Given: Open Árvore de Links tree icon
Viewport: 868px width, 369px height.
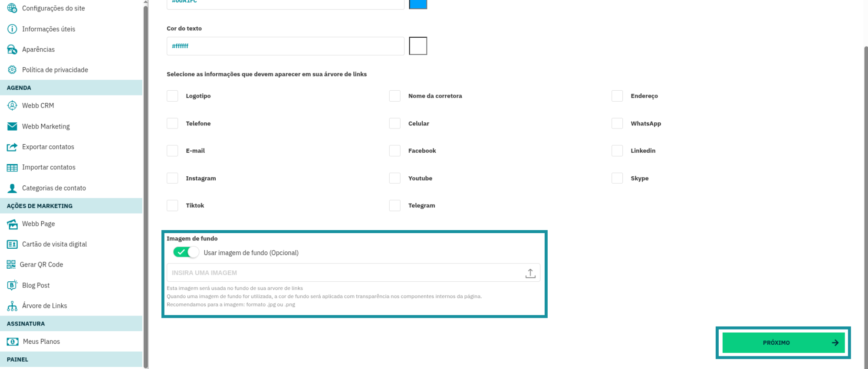Looking at the screenshot, I should click(12, 306).
